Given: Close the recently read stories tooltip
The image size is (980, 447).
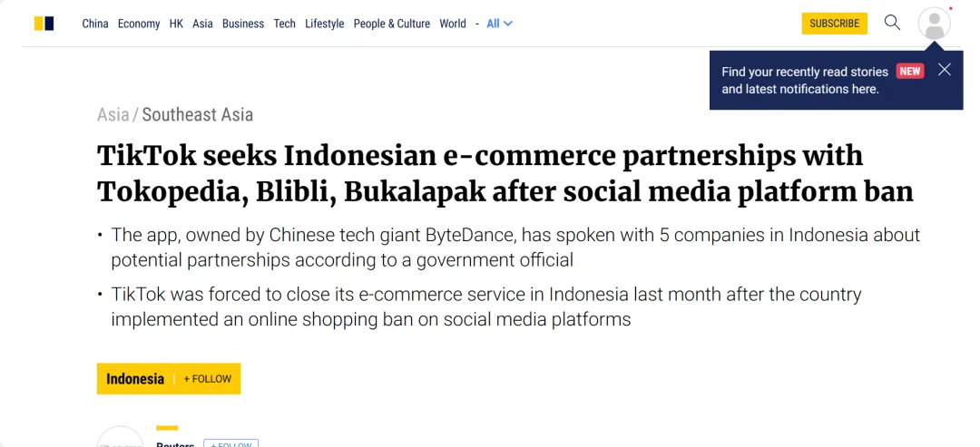Looking at the screenshot, I should click(945, 69).
